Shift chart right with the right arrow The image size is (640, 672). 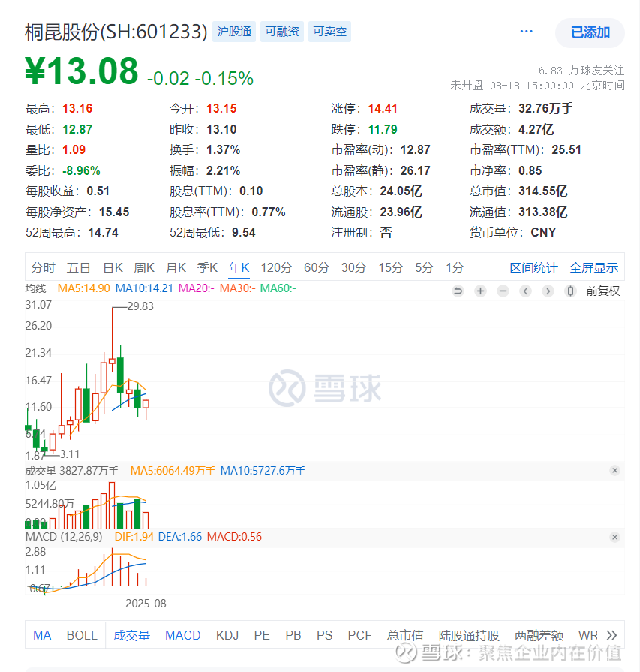coord(548,291)
